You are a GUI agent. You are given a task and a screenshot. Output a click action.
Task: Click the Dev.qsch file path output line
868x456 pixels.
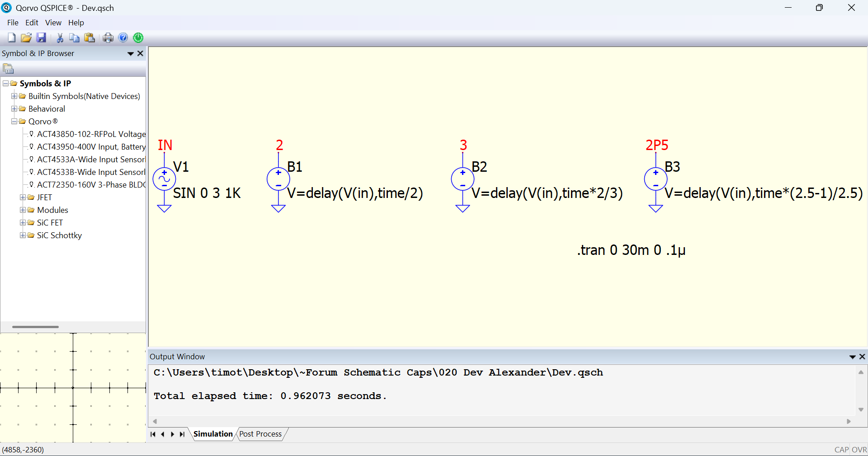[378, 373]
